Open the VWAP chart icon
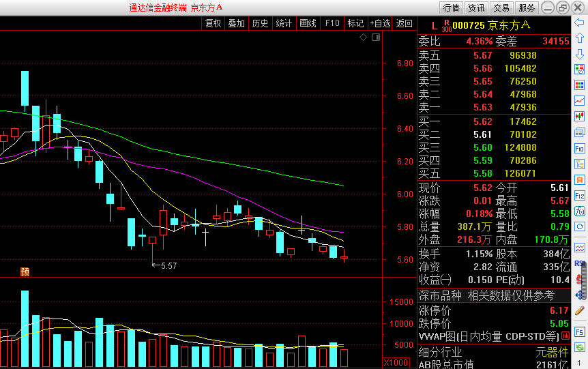Viewport: 588px width, 369px height. pos(565,337)
